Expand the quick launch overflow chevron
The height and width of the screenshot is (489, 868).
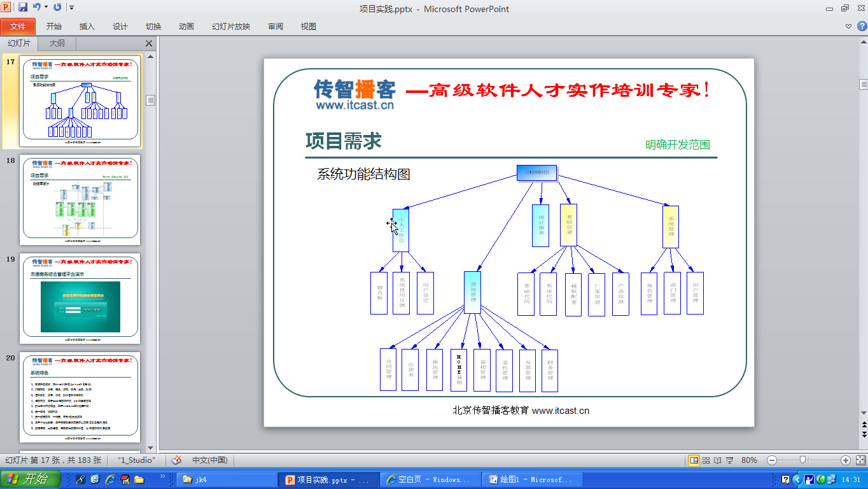(162, 476)
